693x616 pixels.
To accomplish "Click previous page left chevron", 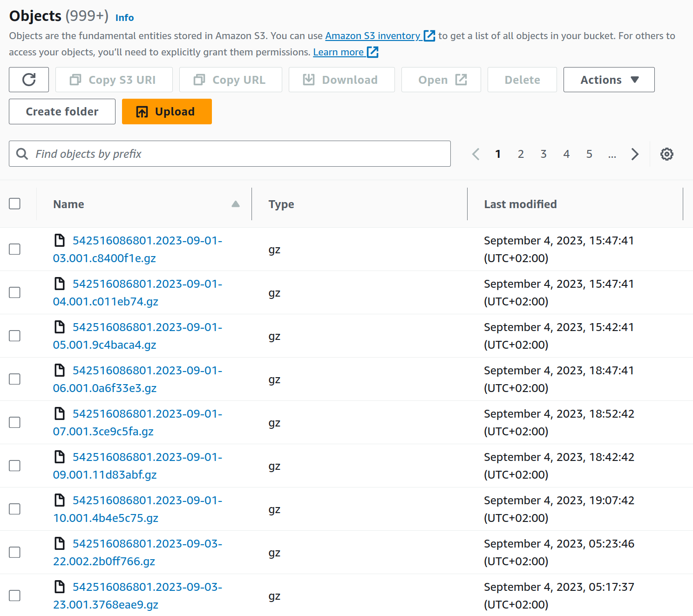I will pos(476,154).
